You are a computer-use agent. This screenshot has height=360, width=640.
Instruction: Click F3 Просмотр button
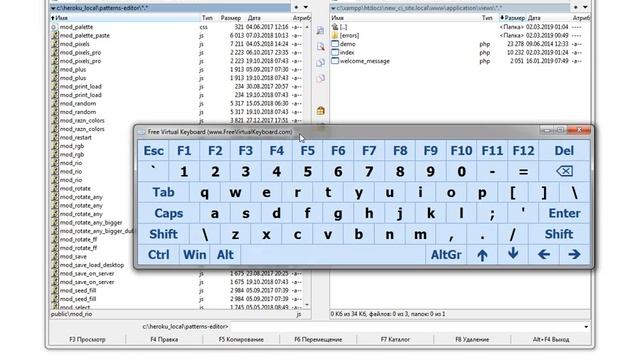(x=87, y=339)
